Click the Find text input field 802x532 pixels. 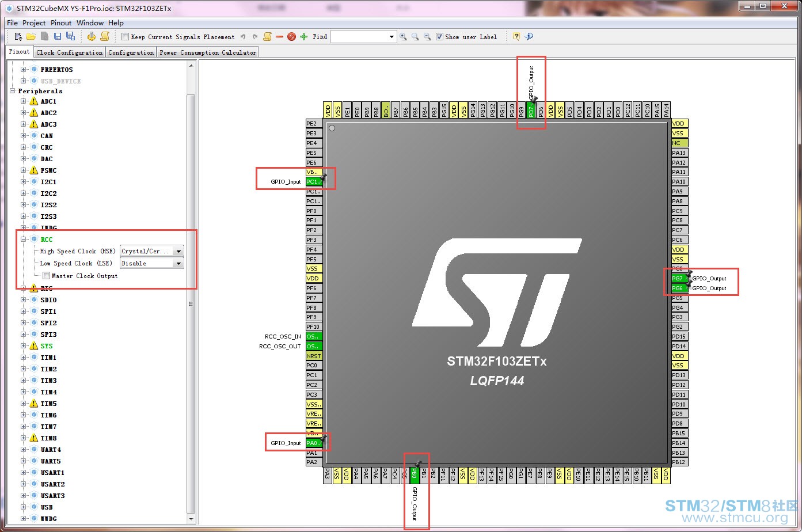(x=359, y=37)
